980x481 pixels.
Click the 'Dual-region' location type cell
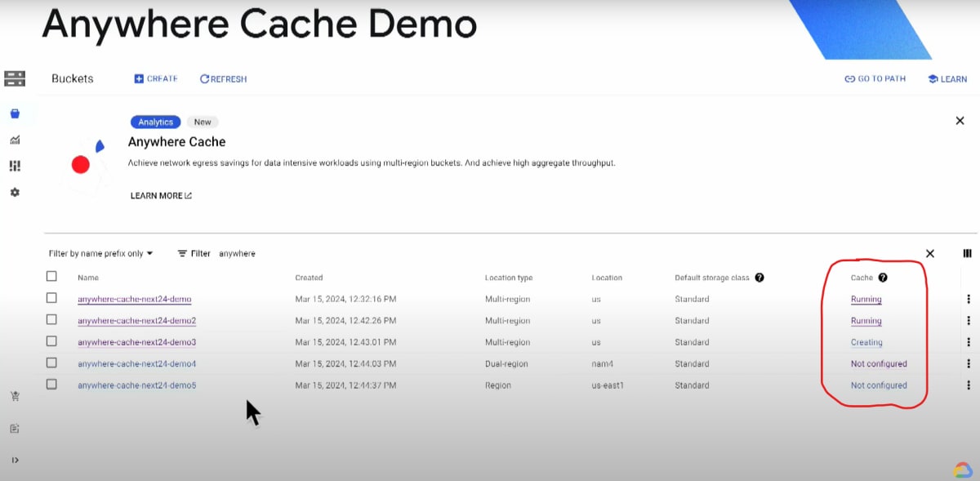tap(506, 364)
